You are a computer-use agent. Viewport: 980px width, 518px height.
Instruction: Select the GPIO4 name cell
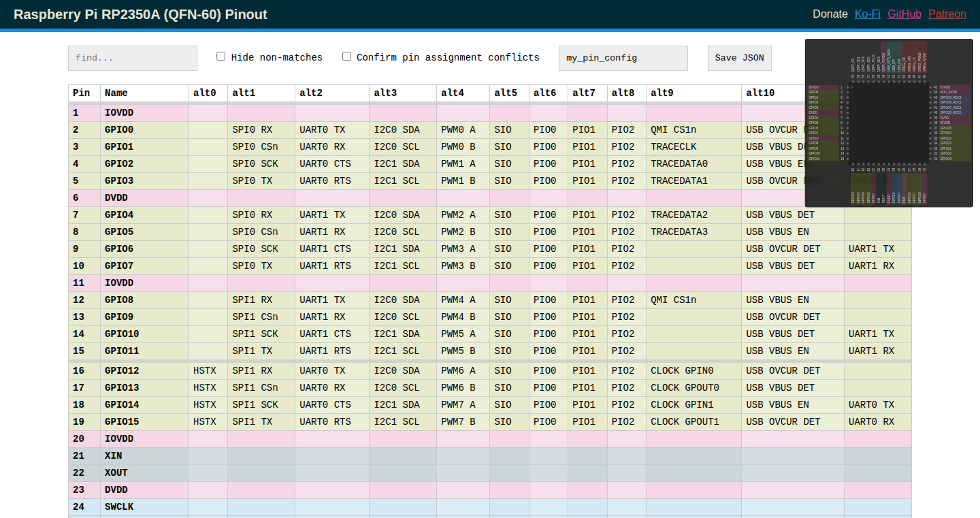[144, 215]
